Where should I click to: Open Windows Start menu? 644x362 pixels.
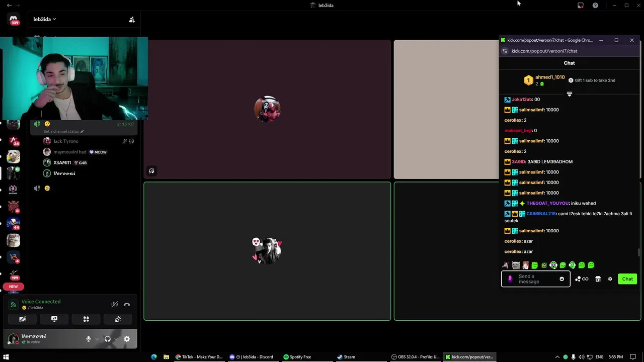point(6,357)
